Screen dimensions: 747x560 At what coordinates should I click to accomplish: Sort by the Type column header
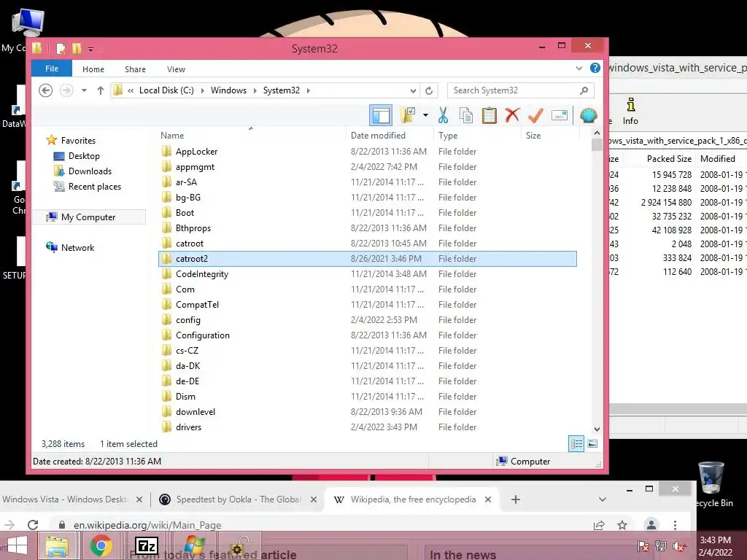(x=448, y=136)
